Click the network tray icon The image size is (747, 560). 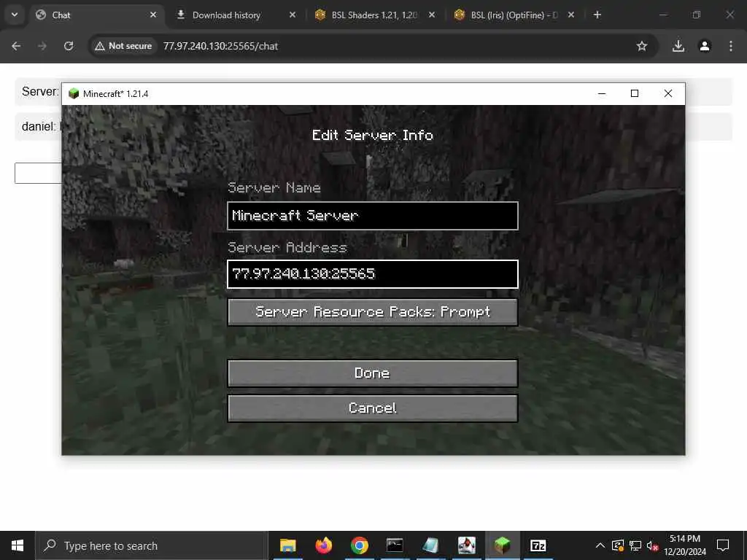point(635,545)
